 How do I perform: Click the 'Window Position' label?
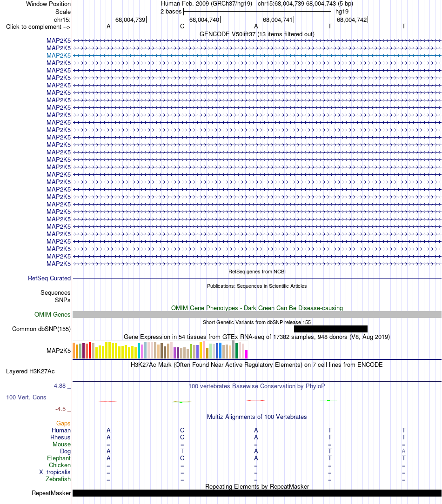tap(48, 4)
